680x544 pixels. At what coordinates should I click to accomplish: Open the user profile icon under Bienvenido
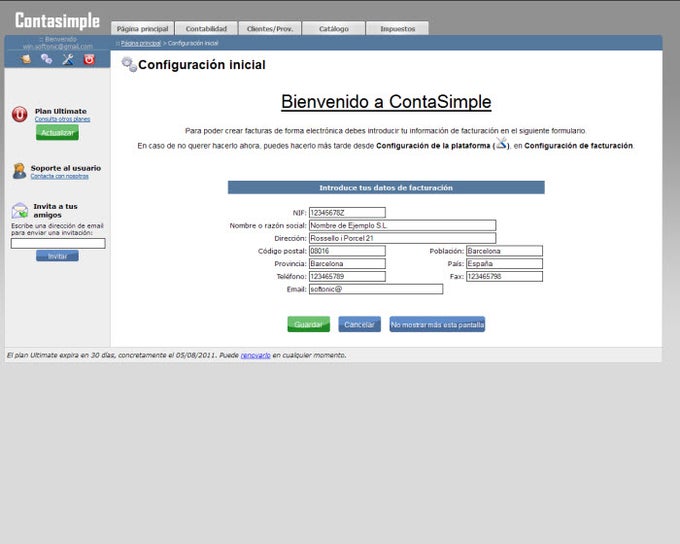(26, 59)
